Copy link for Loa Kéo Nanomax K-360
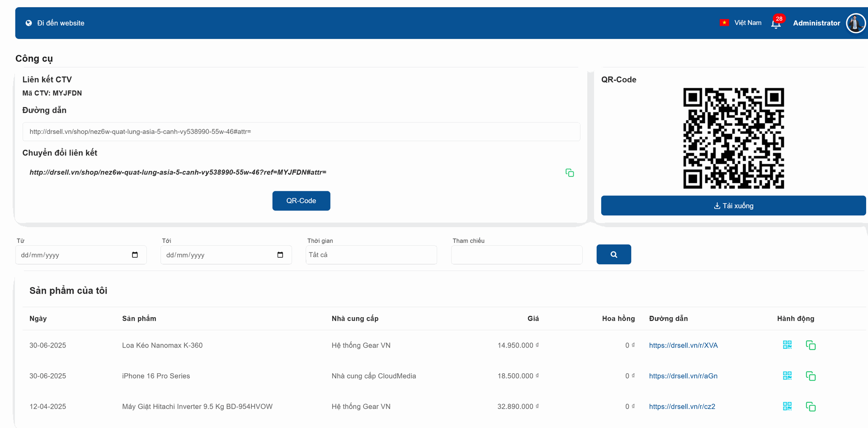Screen dimensions: 868x428 pos(811,345)
